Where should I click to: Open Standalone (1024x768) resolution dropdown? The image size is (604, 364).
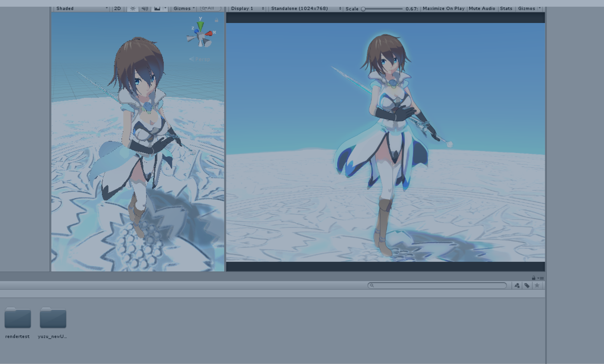[306, 9]
